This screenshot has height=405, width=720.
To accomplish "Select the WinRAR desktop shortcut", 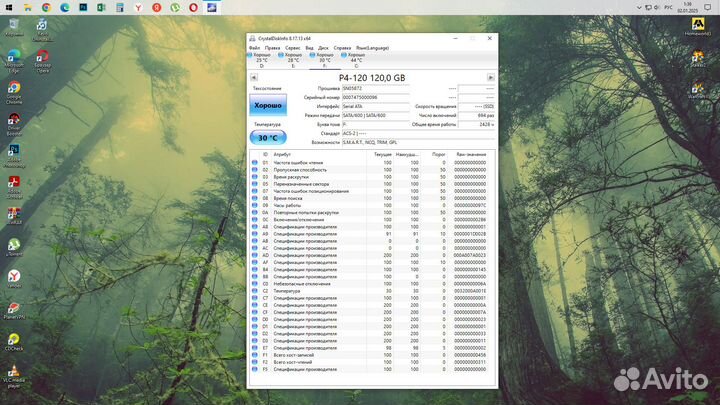I will [x=14, y=216].
